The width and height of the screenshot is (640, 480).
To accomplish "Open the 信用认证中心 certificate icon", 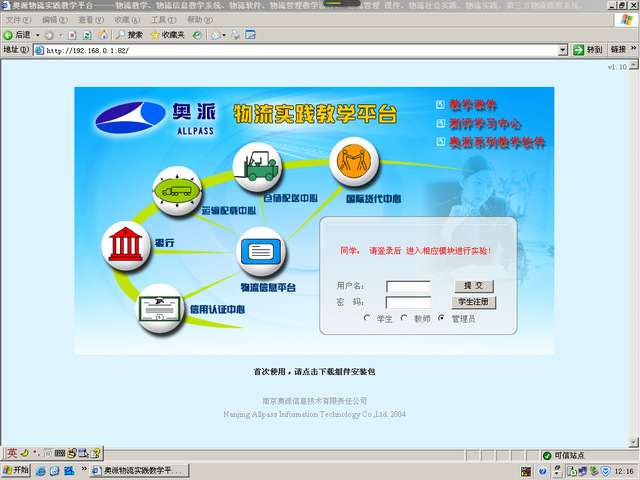I will (160, 308).
